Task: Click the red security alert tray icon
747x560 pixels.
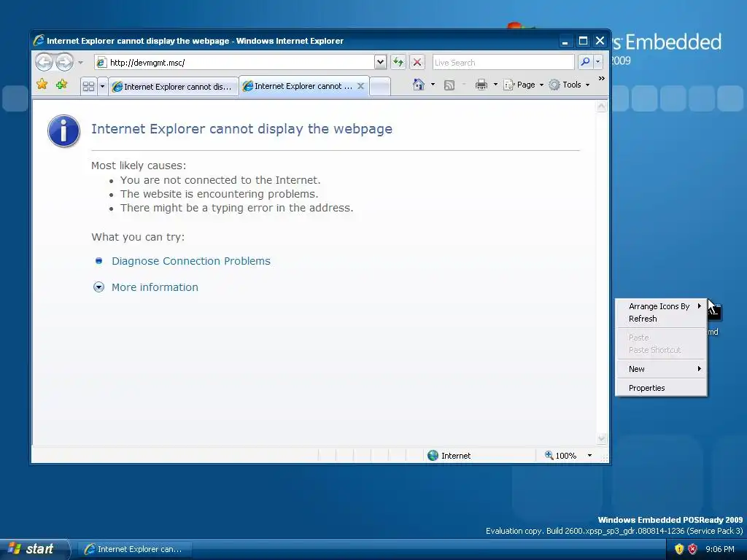Action: click(692, 549)
